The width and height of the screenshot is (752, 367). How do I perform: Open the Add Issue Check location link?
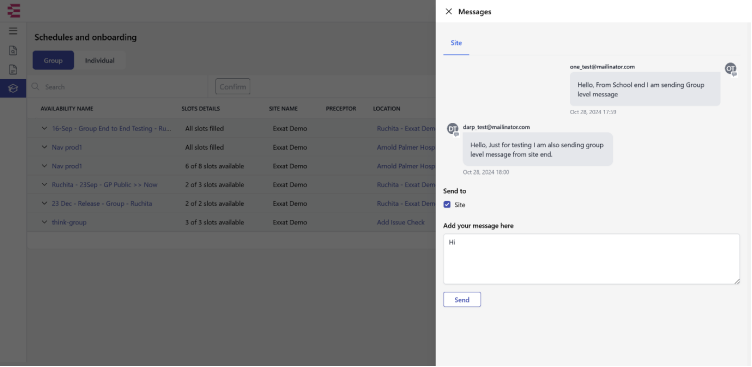pos(401,222)
